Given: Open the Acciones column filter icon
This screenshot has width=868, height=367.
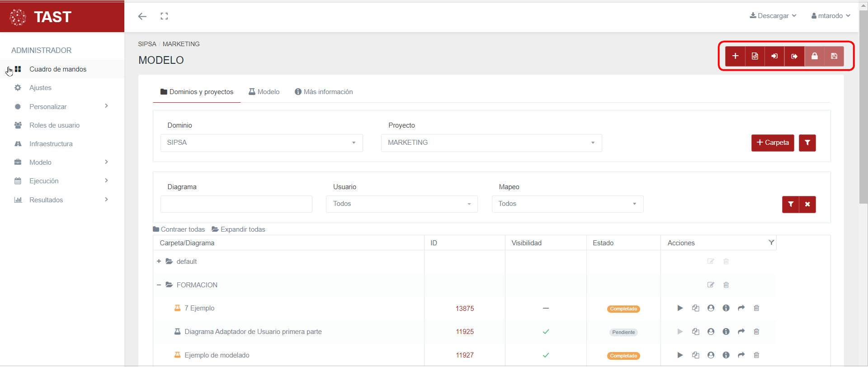Looking at the screenshot, I should 771,243.
